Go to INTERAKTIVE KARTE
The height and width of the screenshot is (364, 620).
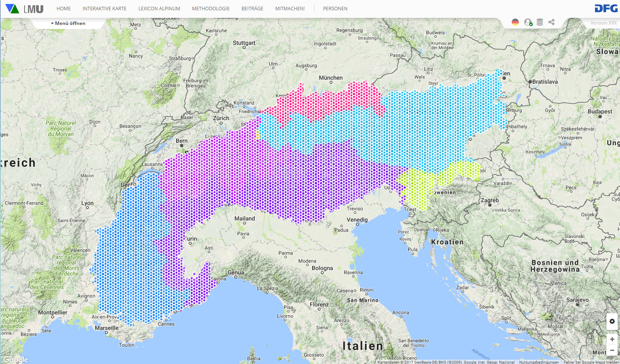coord(104,9)
